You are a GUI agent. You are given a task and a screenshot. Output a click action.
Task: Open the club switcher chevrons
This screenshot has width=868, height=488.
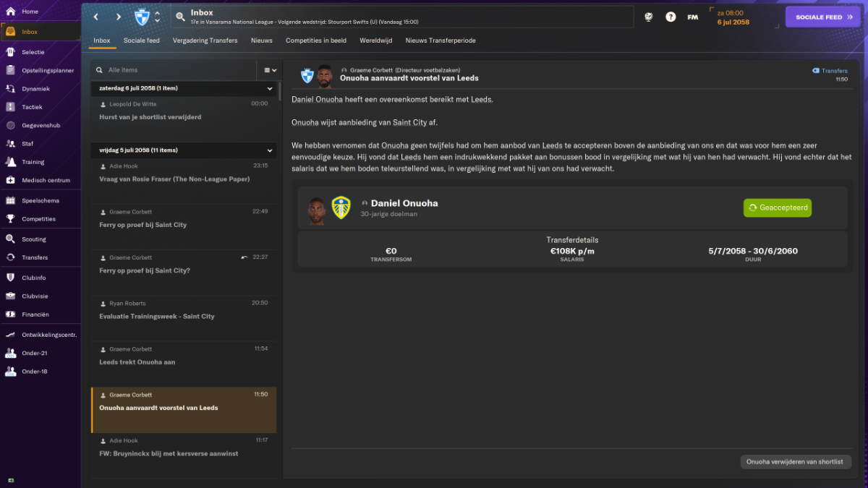point(157,17)
